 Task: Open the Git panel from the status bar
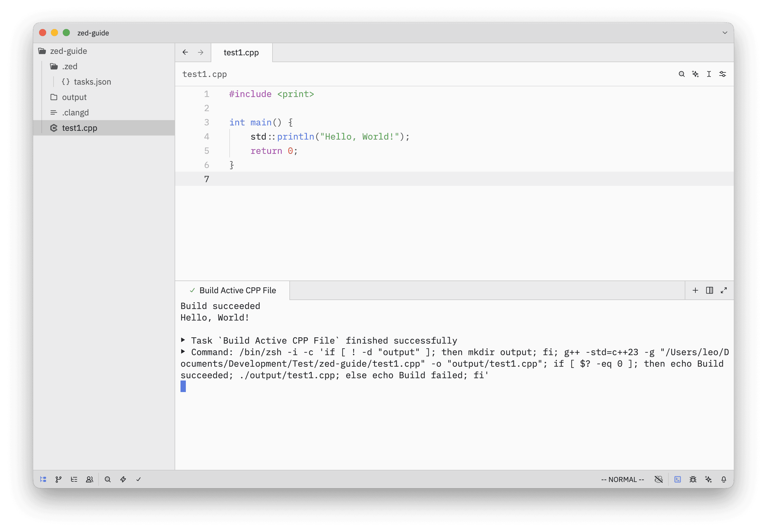point(58,479)
